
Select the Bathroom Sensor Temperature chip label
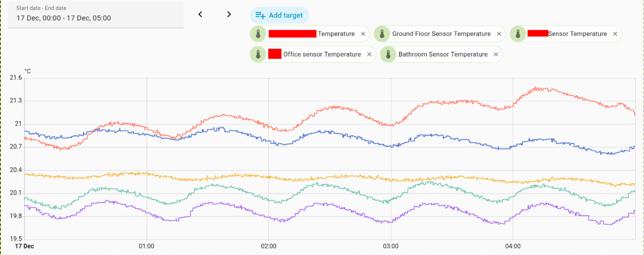pyautogui.click(x=443, y=54)
